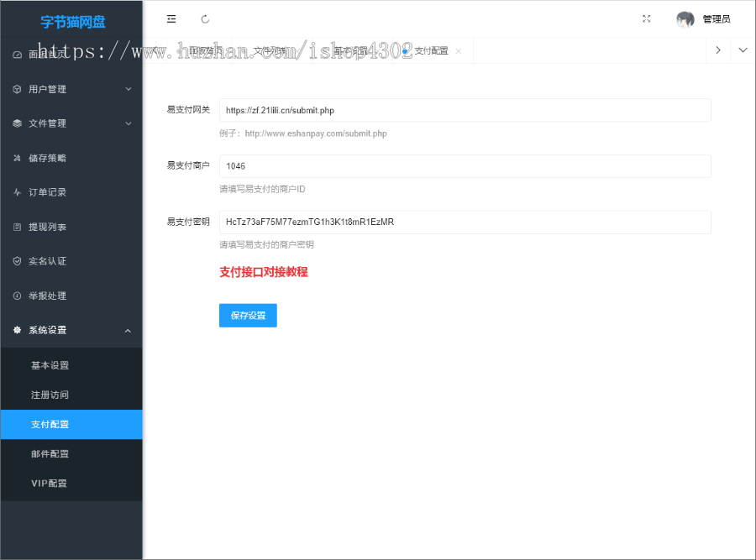Focus the 易支付商户 input field
Image resolution: width=756 pixels, height=560 pixels.
(465, 166)
